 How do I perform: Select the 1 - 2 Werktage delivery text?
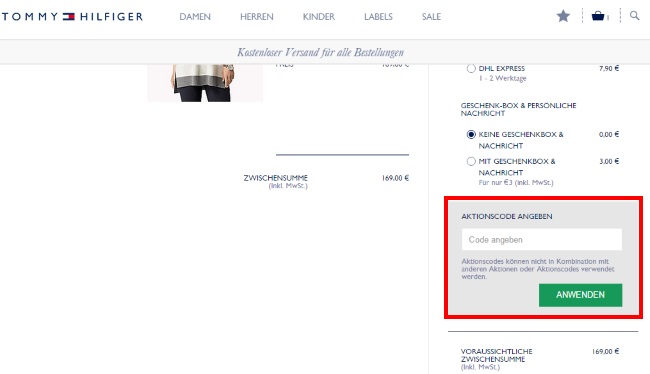click(502, 78)
